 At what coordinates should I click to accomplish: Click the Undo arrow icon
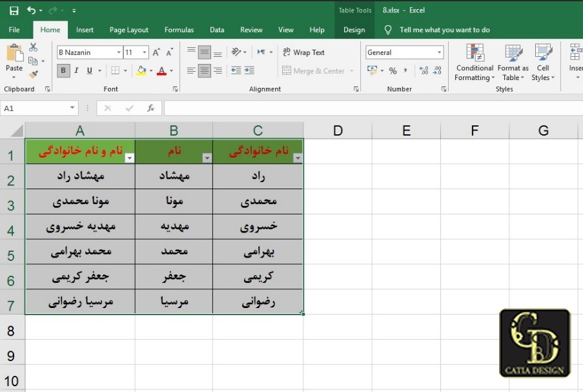[x=31, y=10]
